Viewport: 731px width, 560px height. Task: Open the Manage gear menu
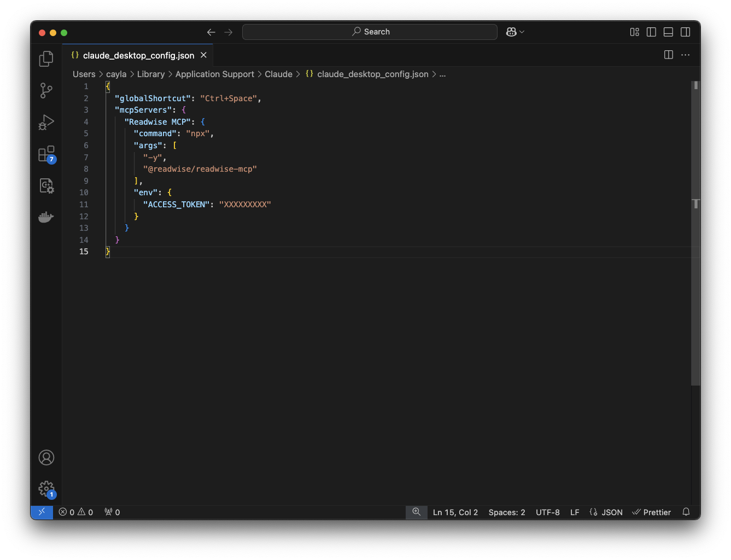point(46,488)
